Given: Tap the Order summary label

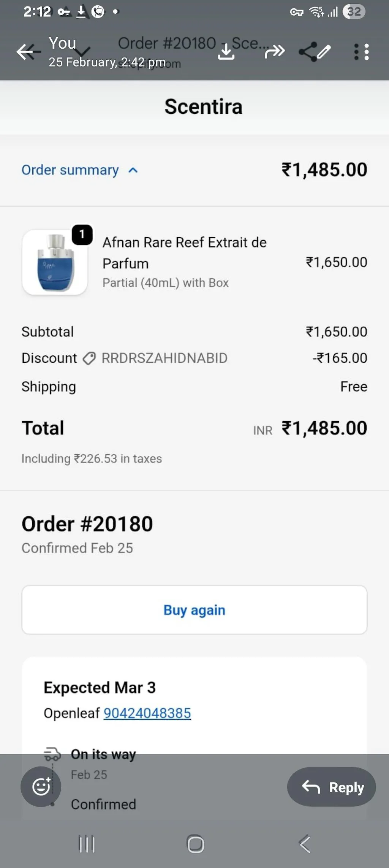Looking at the screenshot, I should (70, 170).
